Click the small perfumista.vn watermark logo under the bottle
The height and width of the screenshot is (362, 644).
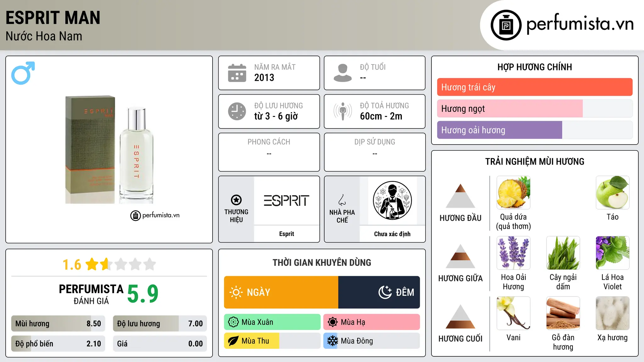[x=155, y=215]
